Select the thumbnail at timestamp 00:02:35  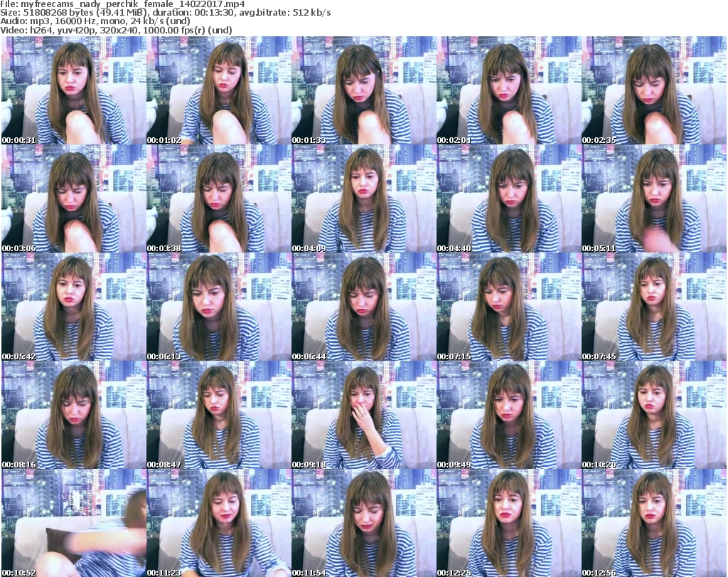point(654,90)
